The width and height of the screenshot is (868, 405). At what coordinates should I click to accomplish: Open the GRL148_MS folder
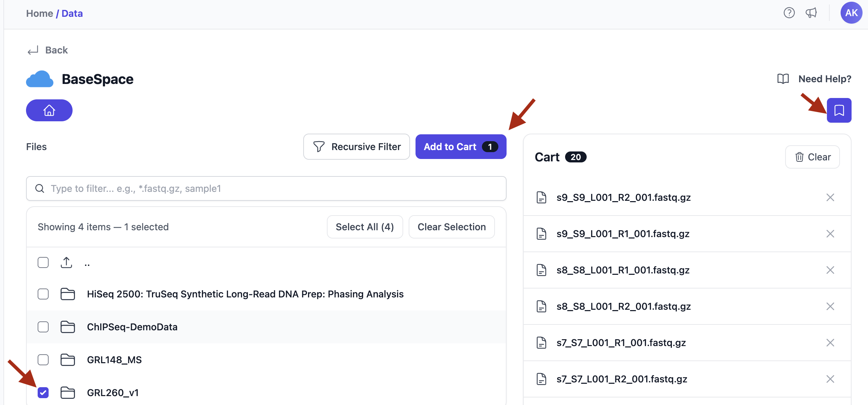pos(114,360)
